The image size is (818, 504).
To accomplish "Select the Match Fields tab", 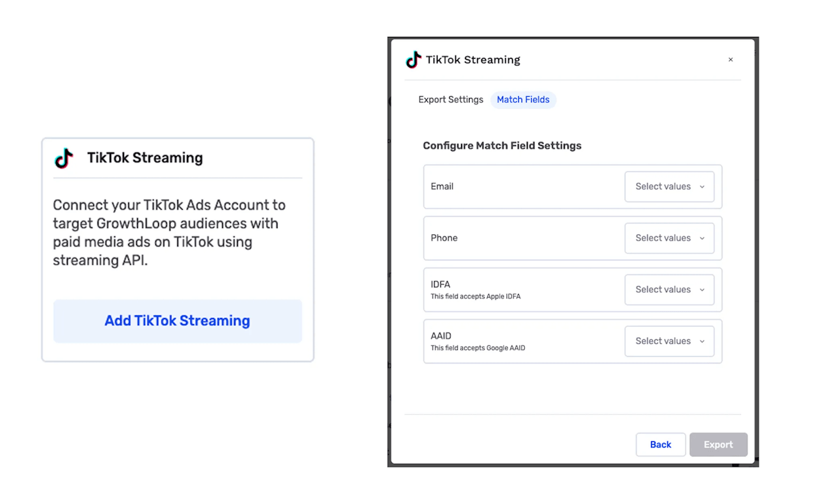I will [523, 100].
